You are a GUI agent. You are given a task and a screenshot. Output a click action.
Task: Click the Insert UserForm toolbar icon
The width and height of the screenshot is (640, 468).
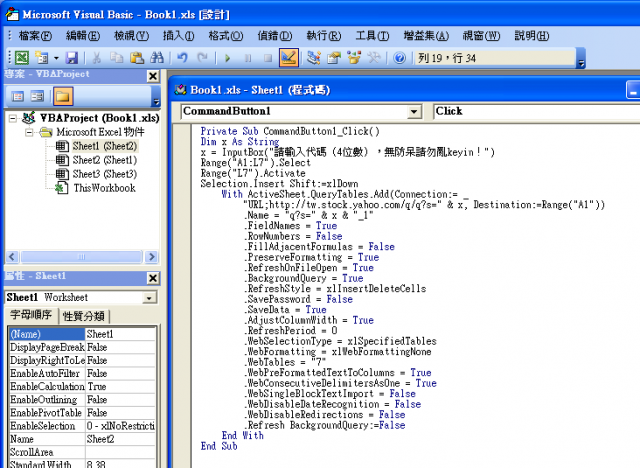[x=42, y=58]
